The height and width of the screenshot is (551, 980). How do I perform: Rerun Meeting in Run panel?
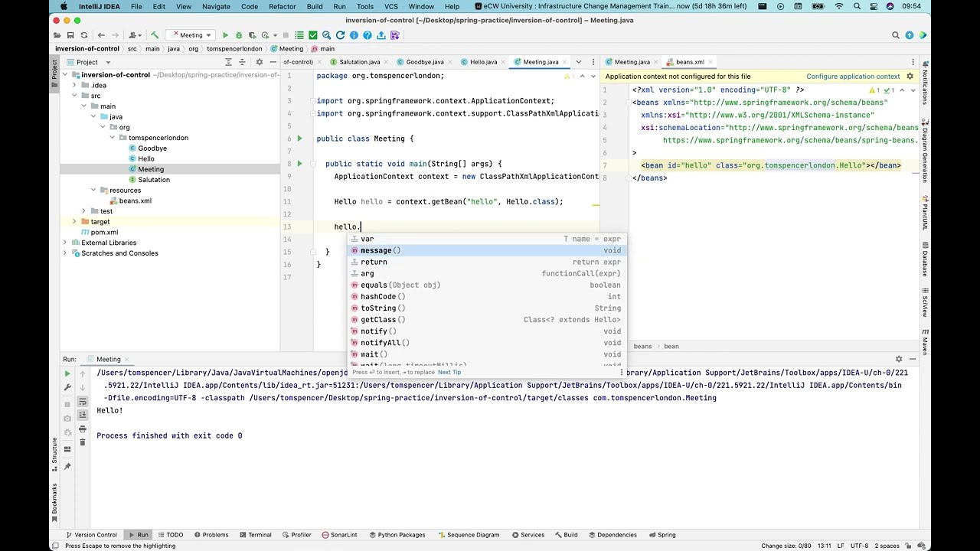(x=67, y=373)
